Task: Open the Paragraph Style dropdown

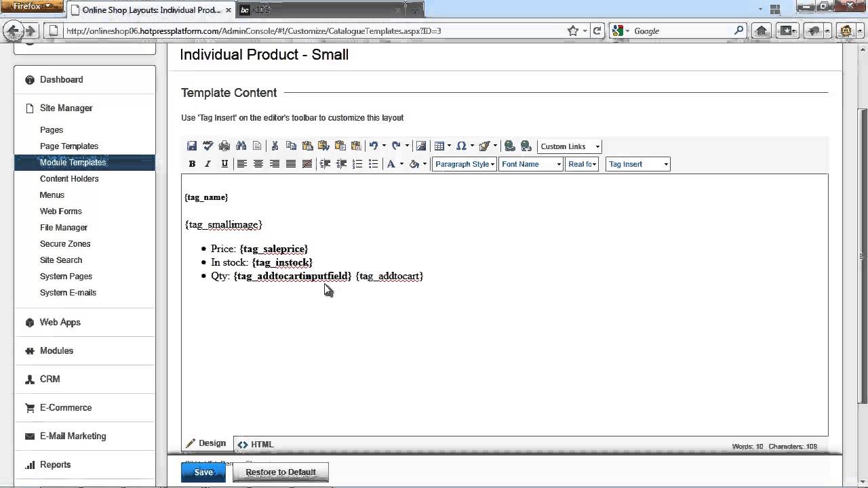Action: (464, 164)
